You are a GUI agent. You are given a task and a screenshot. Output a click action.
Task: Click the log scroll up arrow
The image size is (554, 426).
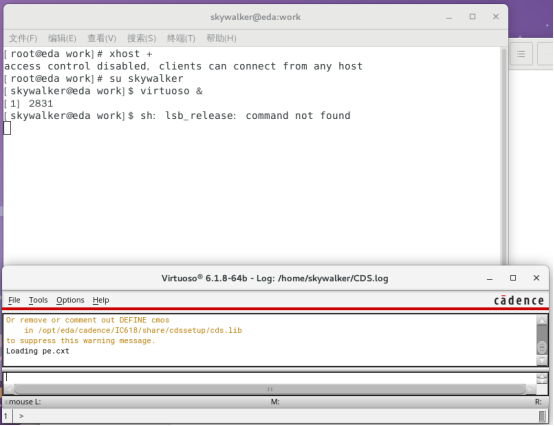[542, 320]
